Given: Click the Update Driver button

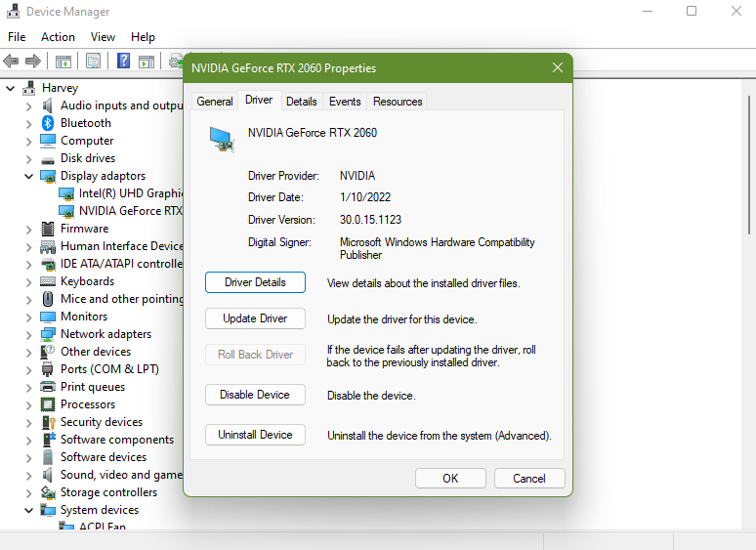Looking at the screenshot, I should pyautogui.click(x=255, y=318).
